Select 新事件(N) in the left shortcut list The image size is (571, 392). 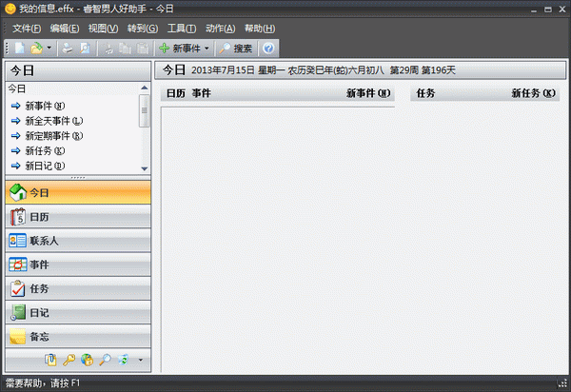click(x=45, y=106)
